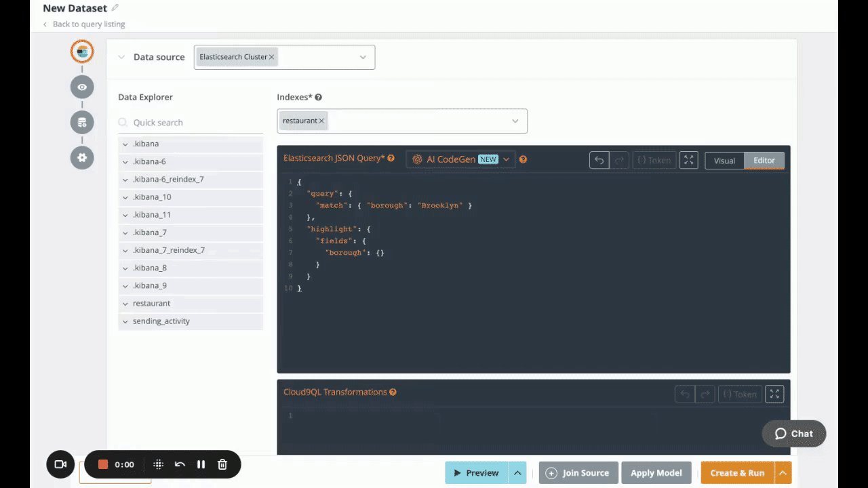Click the undo arrow in JSON Query editor
868x488 pixels.
(599, 160)
